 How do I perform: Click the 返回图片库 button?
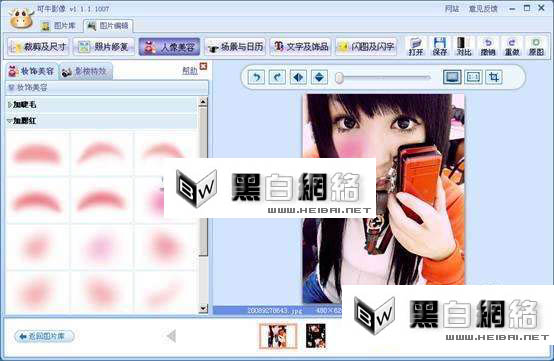pos(45,336)
